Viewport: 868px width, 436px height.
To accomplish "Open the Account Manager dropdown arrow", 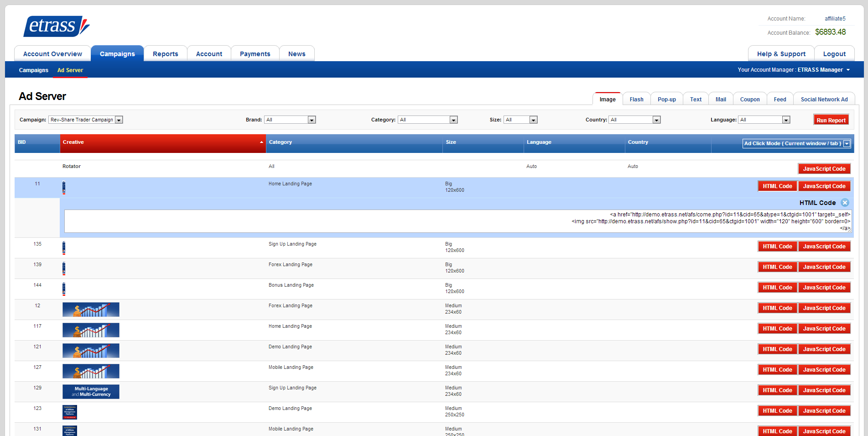I will (848, 70).
